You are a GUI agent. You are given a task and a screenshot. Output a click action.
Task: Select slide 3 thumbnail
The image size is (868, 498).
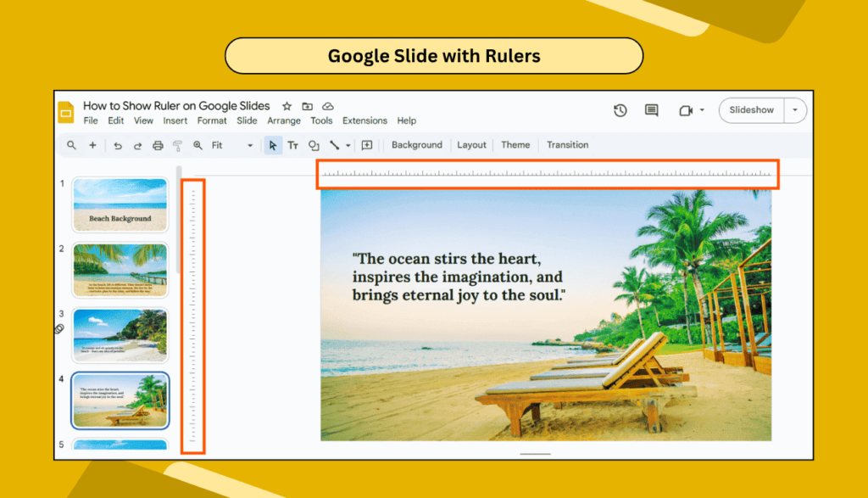click(120, 335)
